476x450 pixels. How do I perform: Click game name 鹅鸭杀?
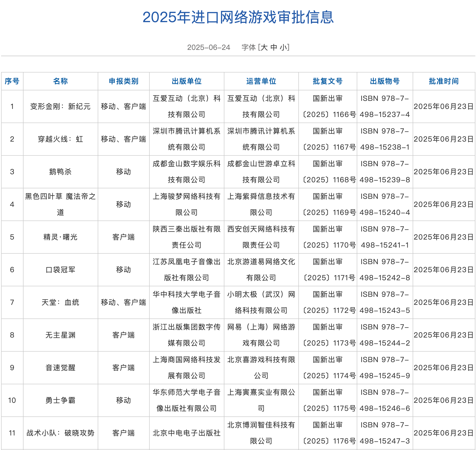point(60,172)
